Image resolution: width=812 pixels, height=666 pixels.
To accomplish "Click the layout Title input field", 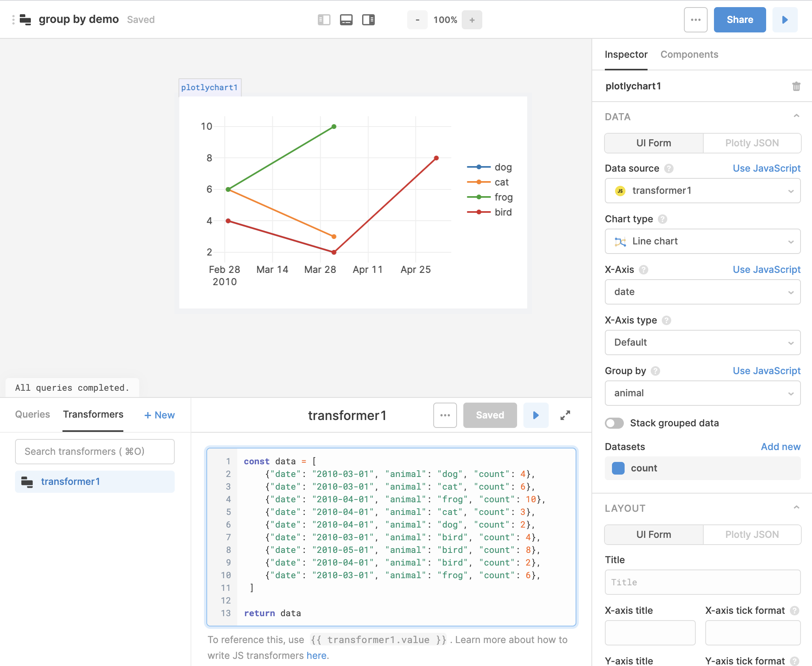I will pos(703,582).
